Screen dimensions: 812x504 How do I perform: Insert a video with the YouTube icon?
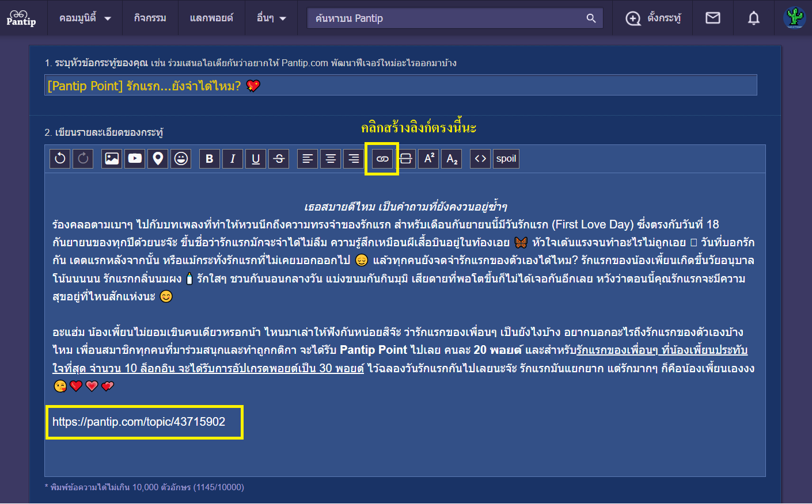pyautogui.click(x=135, y=159)
